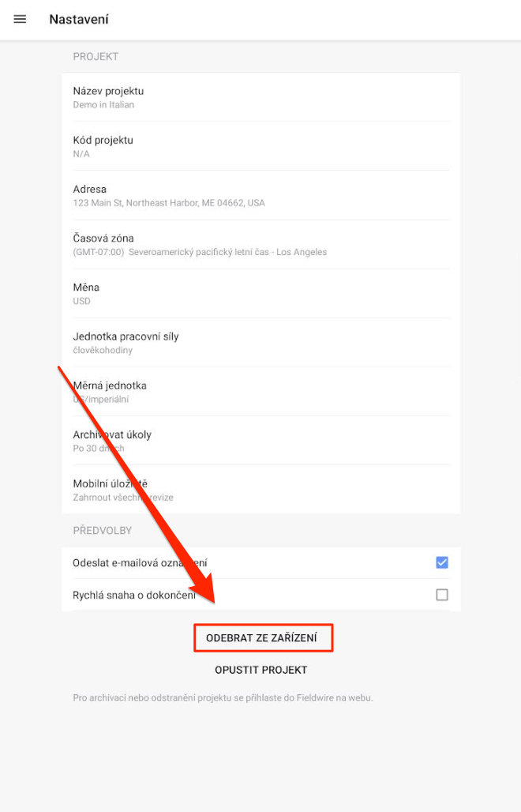Tap ODEBRAT ZE ZAŘÍZENÍ button
The height and width of the screenshot is (812, 521).
[x=264, y=638]
